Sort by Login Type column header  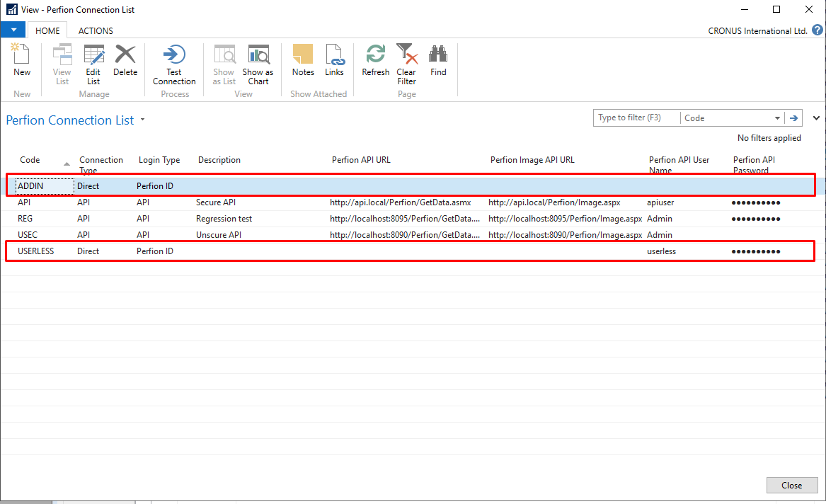[x=159, y=159]
